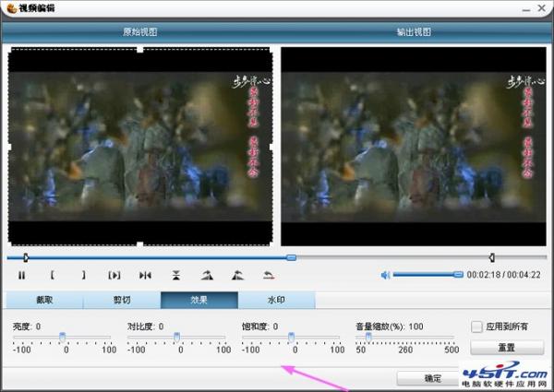Pause the video playback
The image size is (554, 392).
click(x=21, y=275)
